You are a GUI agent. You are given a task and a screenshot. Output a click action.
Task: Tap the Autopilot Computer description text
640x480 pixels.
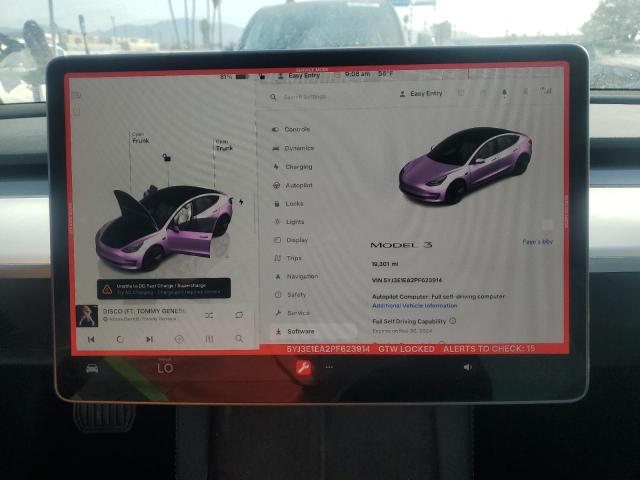(x=438, y=297)
